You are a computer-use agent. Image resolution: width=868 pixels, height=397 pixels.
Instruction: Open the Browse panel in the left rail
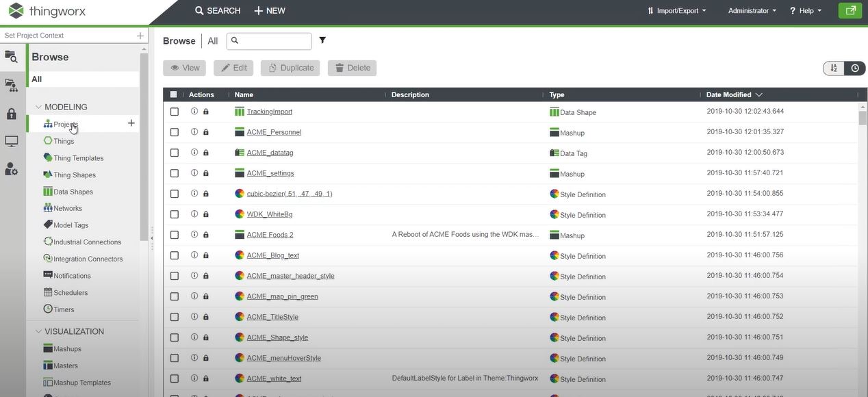(x=11, y=57)
